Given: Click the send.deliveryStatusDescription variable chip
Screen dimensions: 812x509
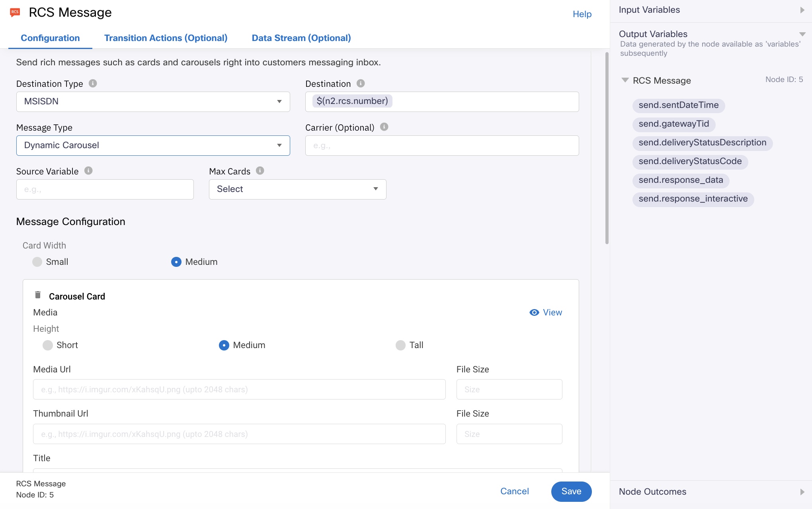Looking at the screenshot, I should coord(703,143).
